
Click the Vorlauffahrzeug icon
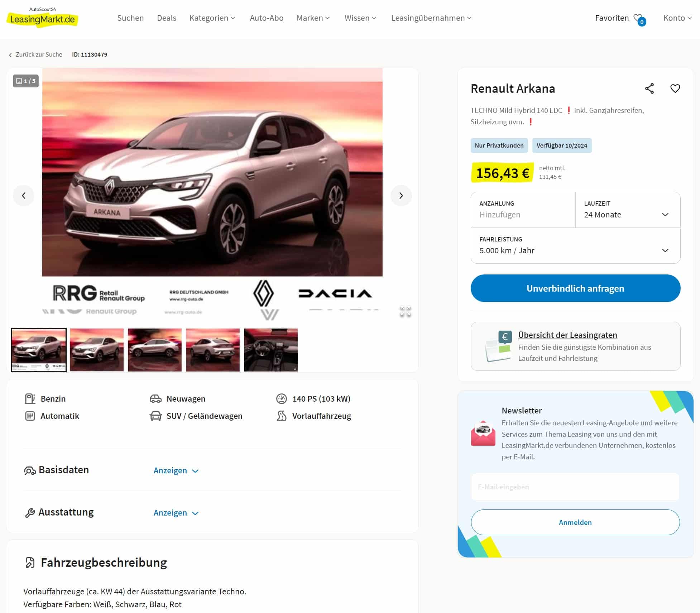click(x=282, y=416)
